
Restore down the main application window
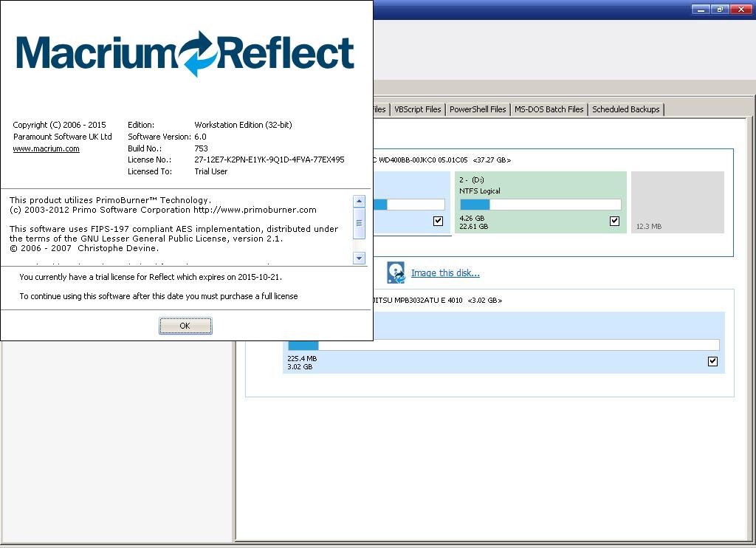(720, 10)
